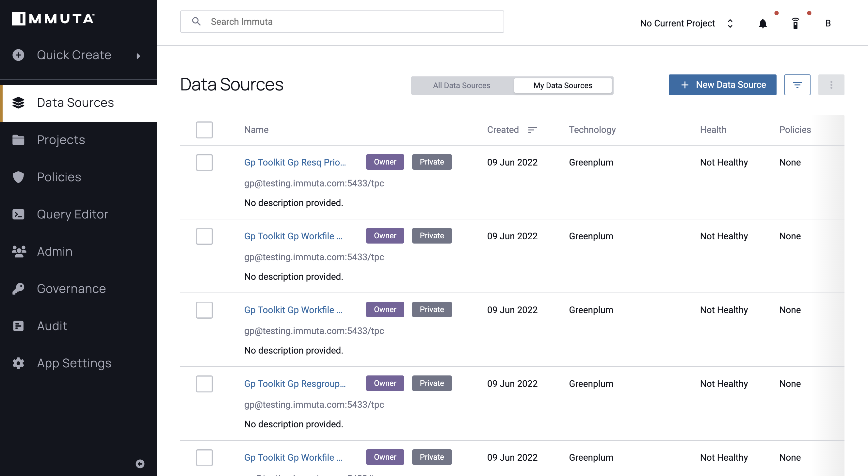868x476 pixels.
Task: Click the filter icon next to New Data Source
Action: tap(798, 85)
